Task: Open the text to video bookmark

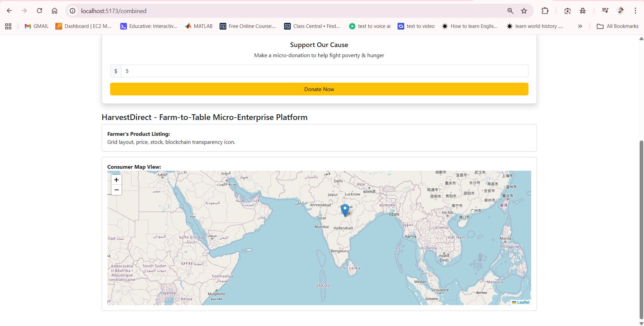Action: pos(416,26)
